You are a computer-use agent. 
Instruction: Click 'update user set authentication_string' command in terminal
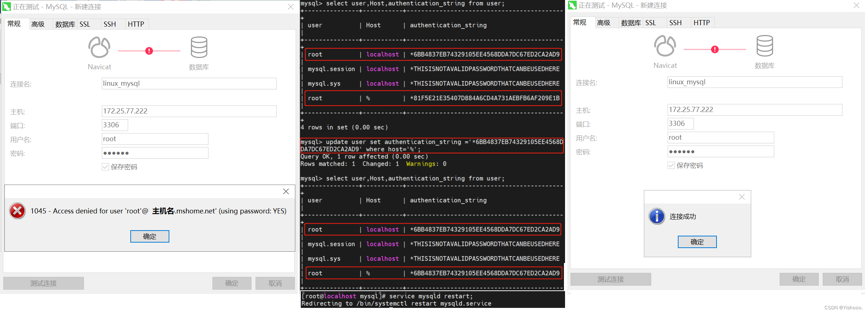click(x=432, y=146)
